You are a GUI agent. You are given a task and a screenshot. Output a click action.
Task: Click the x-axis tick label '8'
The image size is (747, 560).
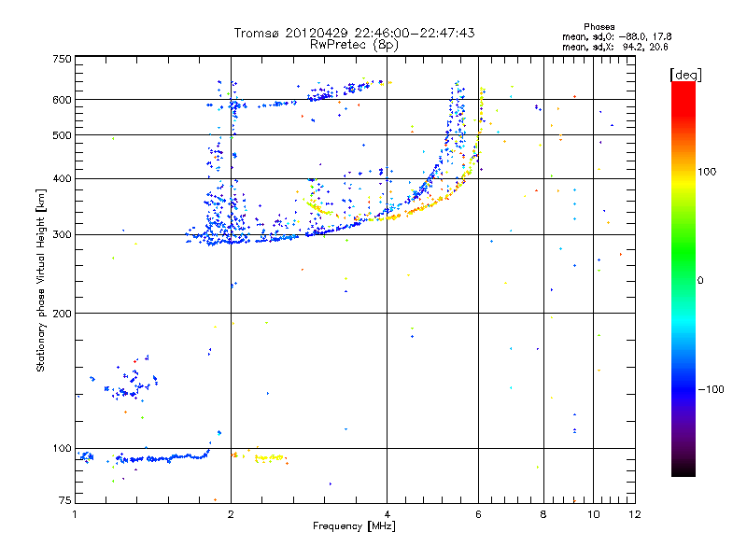[x=543, y=514]
